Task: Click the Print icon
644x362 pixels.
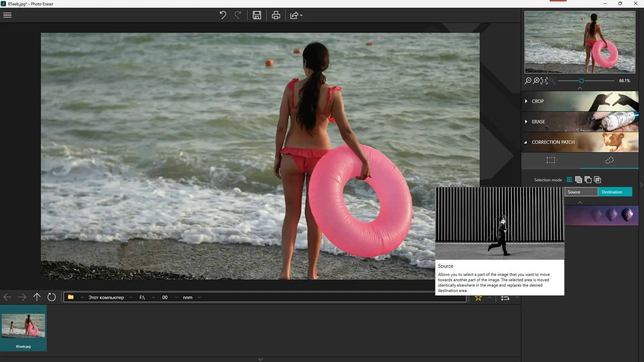Action: click(x=276, y=15)
